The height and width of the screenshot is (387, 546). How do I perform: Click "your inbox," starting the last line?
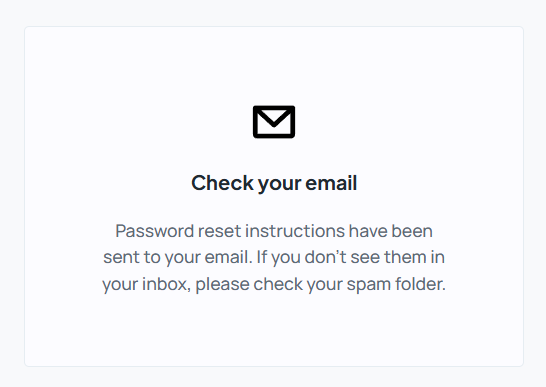pos(147,284)
